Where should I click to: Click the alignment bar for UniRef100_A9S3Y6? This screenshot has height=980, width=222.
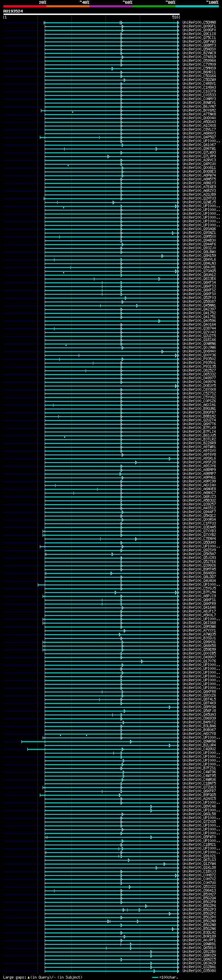[x=112, y=466]
